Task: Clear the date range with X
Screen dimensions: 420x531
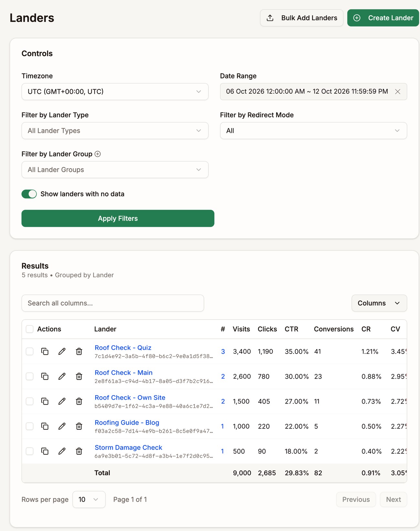Action: [x=398, y=91]
